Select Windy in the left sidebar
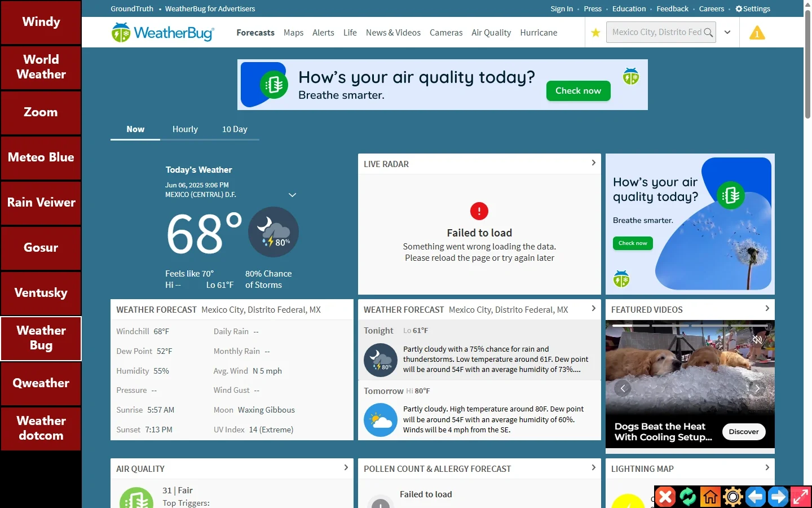The image size is (812, 508). 41,22
